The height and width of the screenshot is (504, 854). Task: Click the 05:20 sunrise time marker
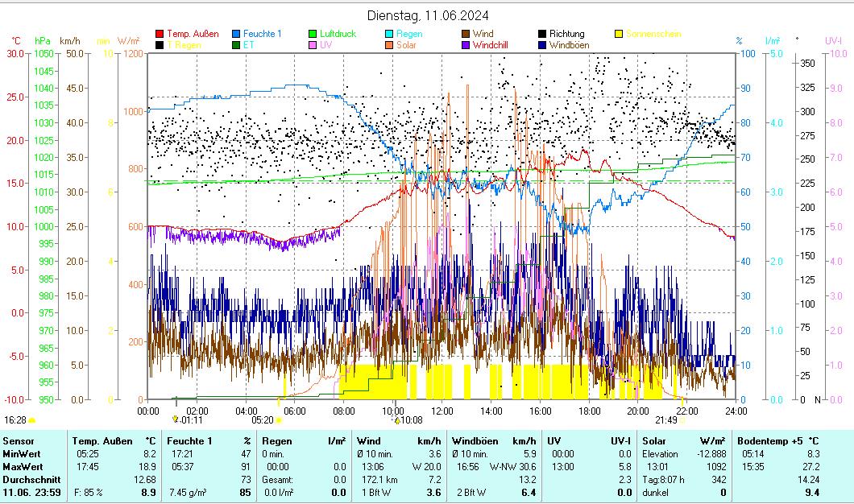point(263,419)
